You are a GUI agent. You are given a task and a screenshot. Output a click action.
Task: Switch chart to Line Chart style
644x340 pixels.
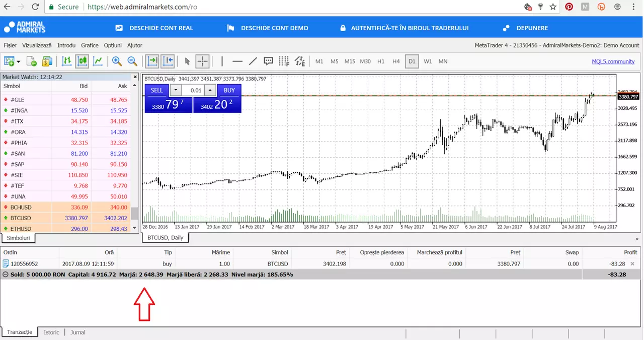click(x=98, y=61)
